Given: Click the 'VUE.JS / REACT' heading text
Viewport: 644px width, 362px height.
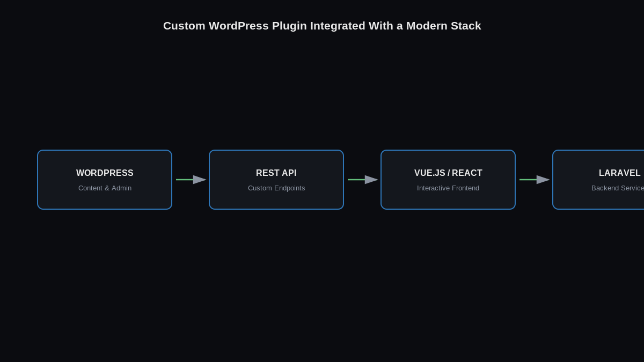Looking at the screenshot, I should pos(448,173).
